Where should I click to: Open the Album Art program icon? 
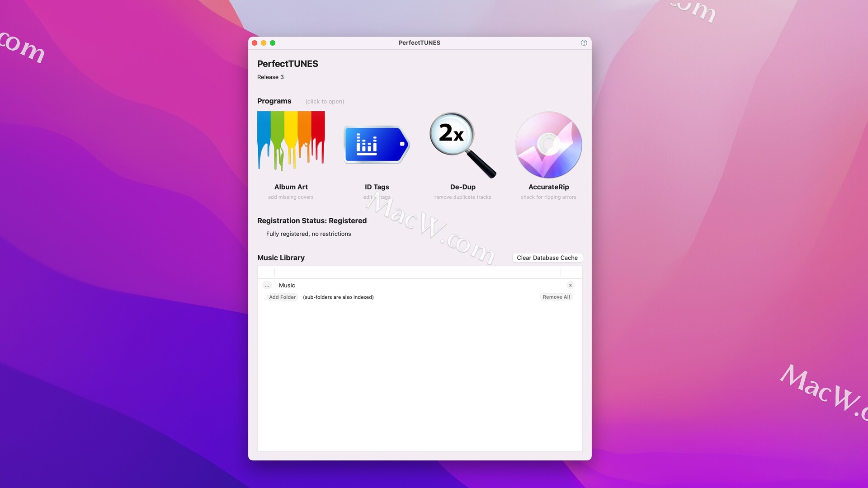click(x=291, y=141)
